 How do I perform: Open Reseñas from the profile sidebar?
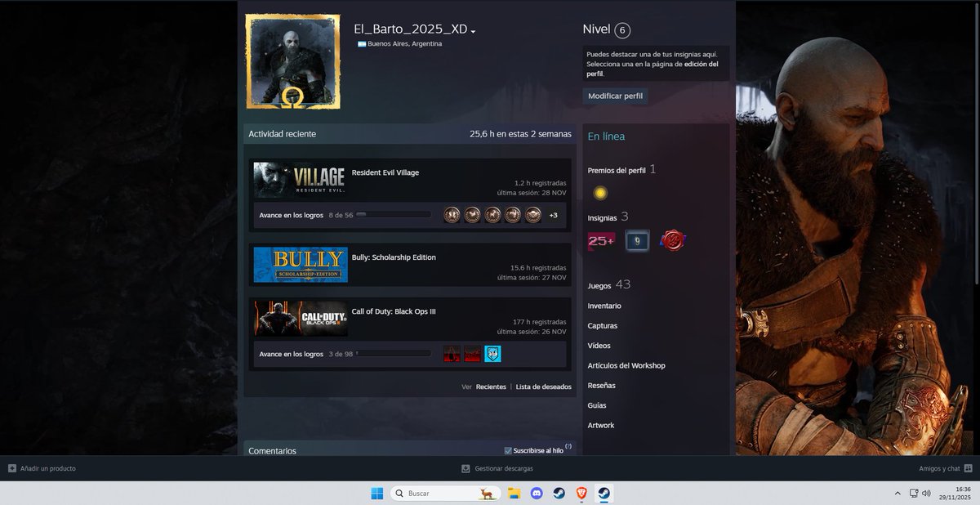point(602,385)
